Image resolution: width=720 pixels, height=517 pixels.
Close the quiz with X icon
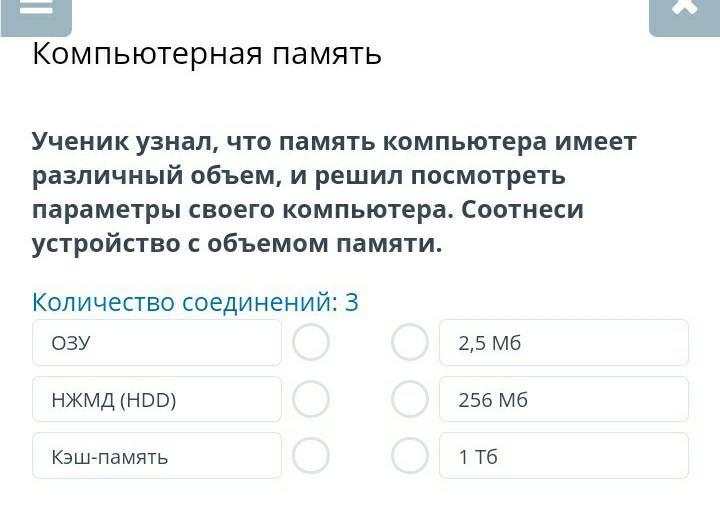point(684,10)
